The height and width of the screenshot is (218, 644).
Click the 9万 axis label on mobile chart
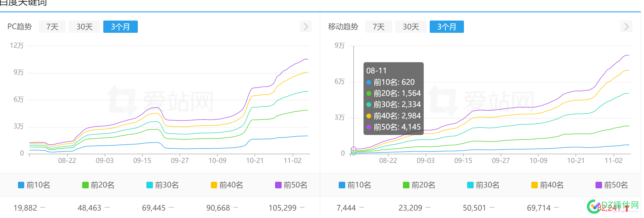coord(340,45)
